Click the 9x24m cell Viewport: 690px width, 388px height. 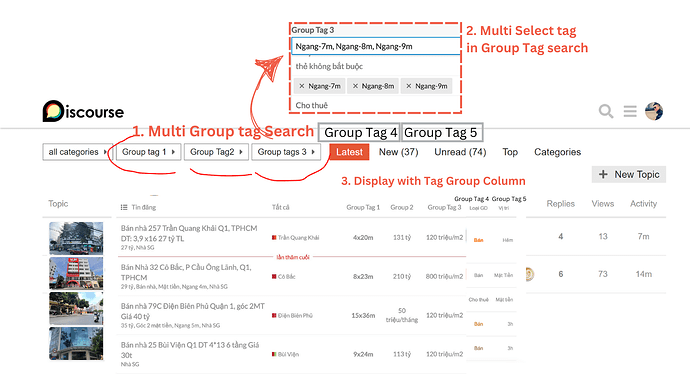[x=363, y=354]
